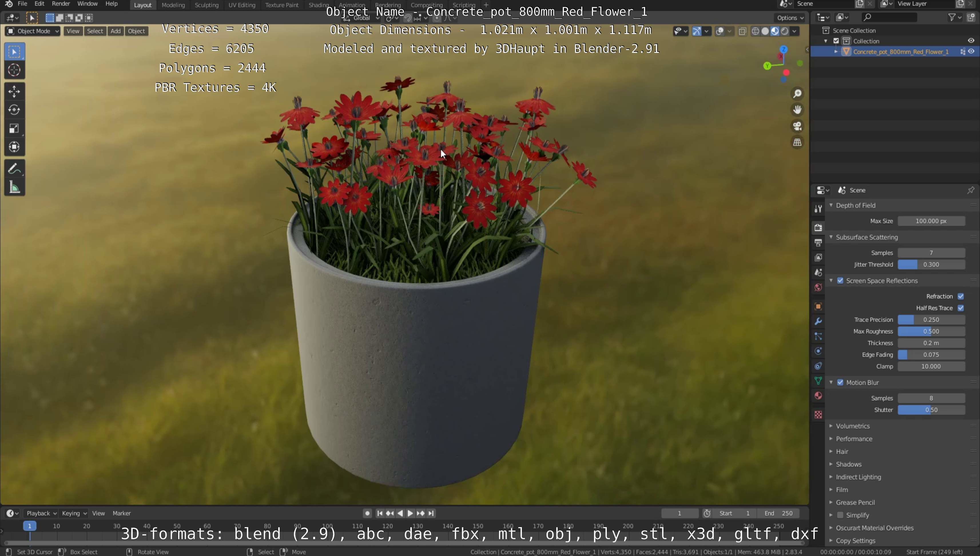Toggle the auto keying record button

pyautogui.click(x=367, y=513)
